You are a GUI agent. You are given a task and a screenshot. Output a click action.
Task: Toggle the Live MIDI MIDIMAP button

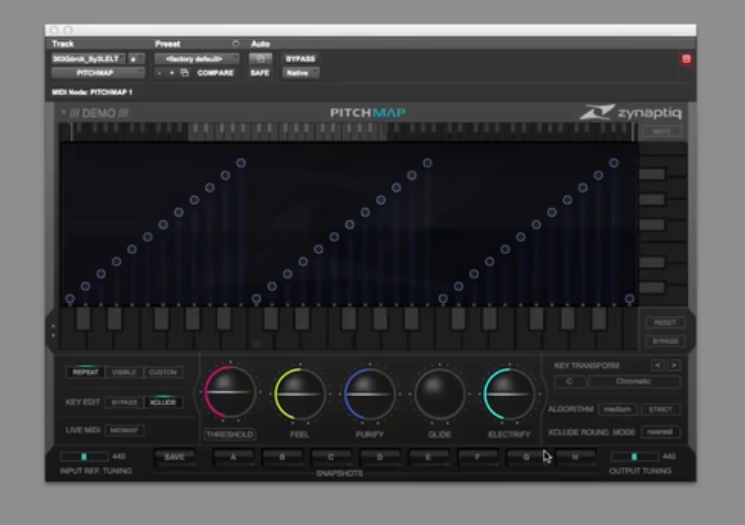[124, 430]
